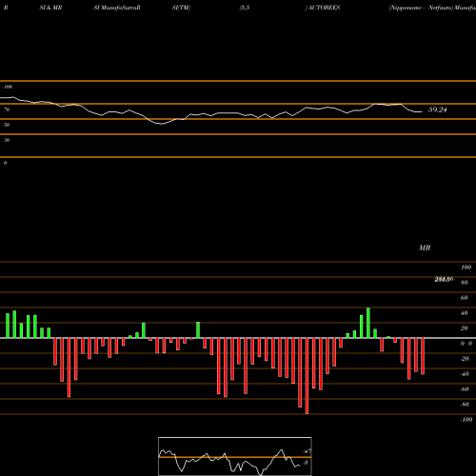Click the -100 label on the MR right axis
Image resolution: width=476 pixels, height=476 pixels.
pos(466,420)
